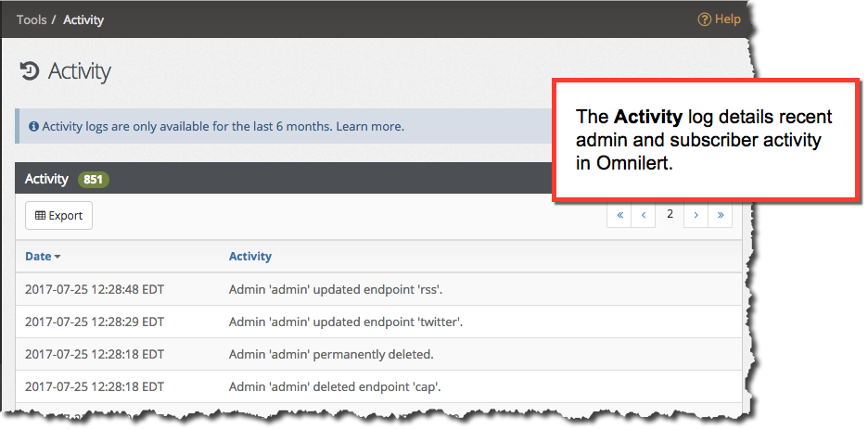This screenshot has width=868, height=429.
Task: Click the 851 activity count badge
Action: tap(94, 179)
